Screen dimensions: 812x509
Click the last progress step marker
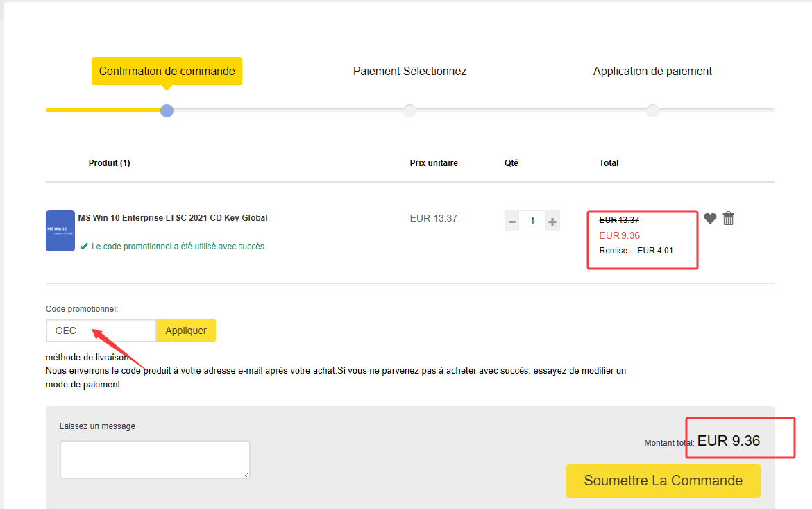click(x=652, y=110)
